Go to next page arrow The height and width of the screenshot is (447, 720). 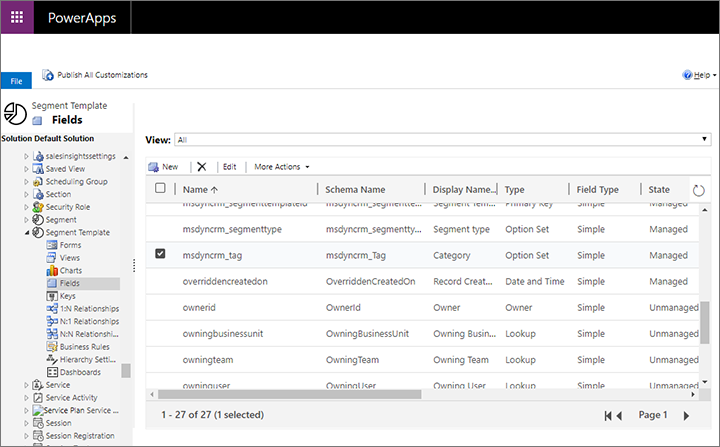point(686,416)
